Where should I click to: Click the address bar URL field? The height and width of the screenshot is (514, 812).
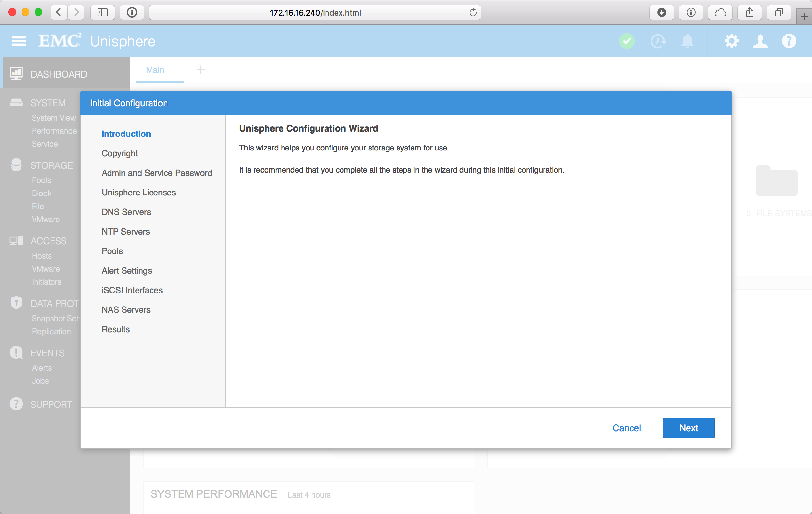pyautogui.click(x=315, y=12)
